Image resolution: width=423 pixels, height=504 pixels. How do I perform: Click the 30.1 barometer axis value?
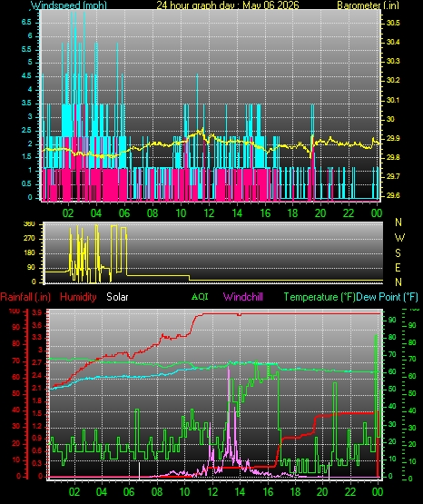393,100
